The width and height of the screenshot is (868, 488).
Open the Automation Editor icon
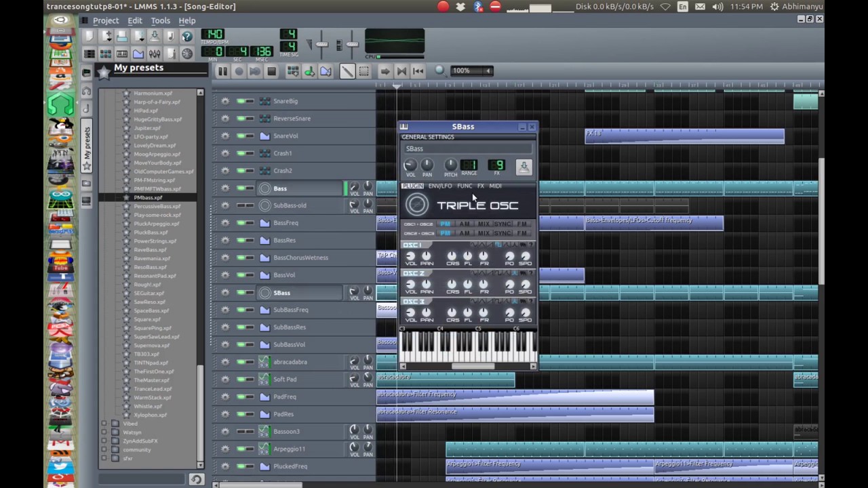coord(138,54)
